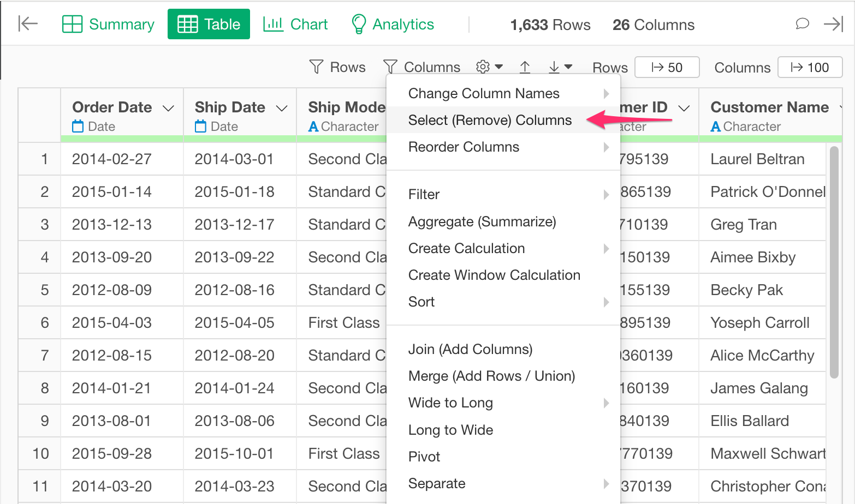Open the Analytics view

pos(393,25)
